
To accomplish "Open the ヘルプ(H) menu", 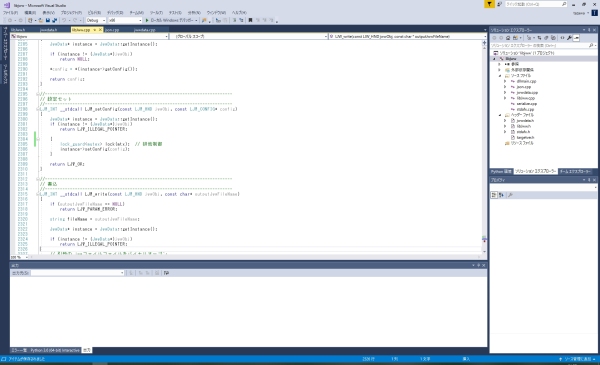I will pos(239,13).
